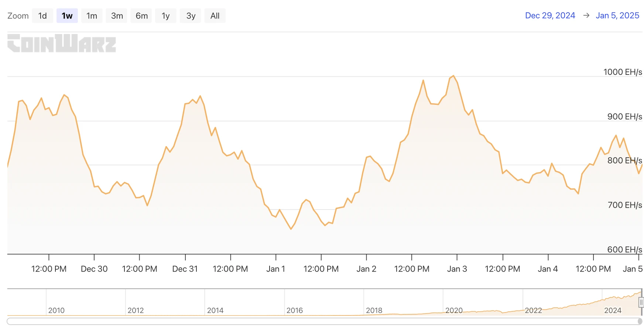Select the 3y zoom preset
The width and height of the screenshot is (644, 335).
point(190,15)
